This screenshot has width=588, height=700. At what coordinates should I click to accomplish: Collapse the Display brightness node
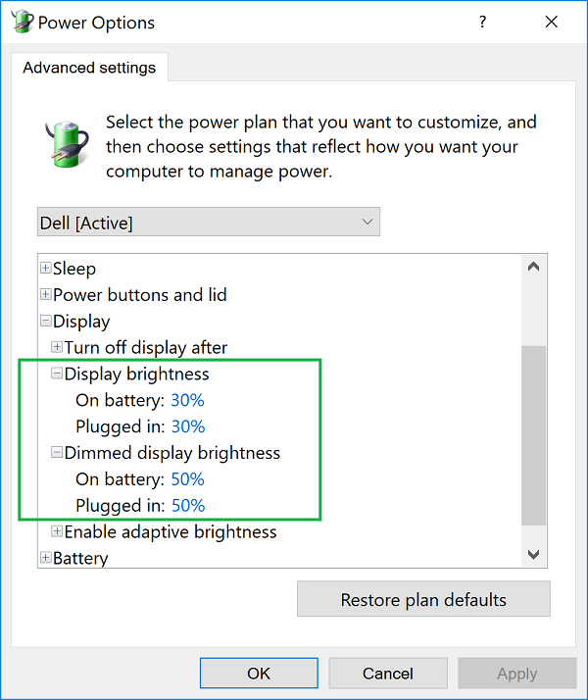click(x=57, y=375)
